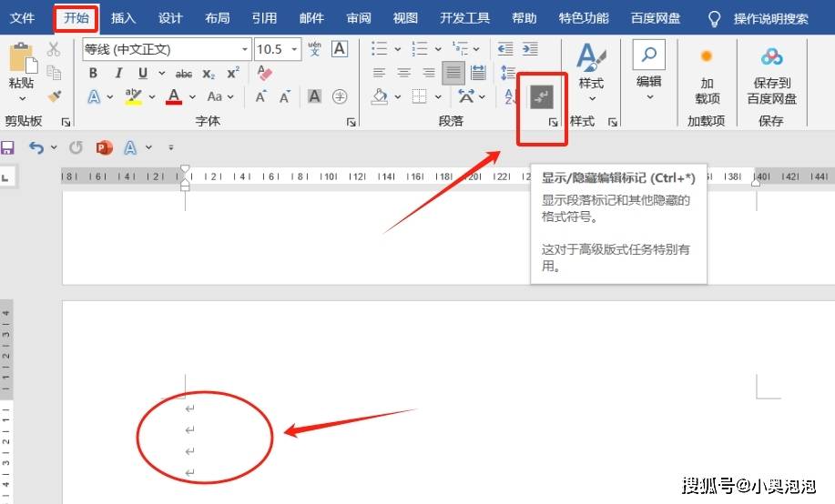Image resolution: width=835 pixels, height=504 pixels.
Task: Click Save to Baidu Netdisk button
Action: point(771,76)
